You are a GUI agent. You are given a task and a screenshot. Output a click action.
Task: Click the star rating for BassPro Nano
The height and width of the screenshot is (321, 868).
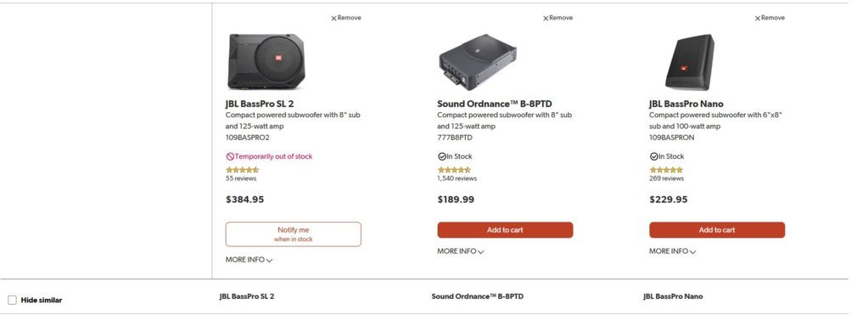(666, 170)
